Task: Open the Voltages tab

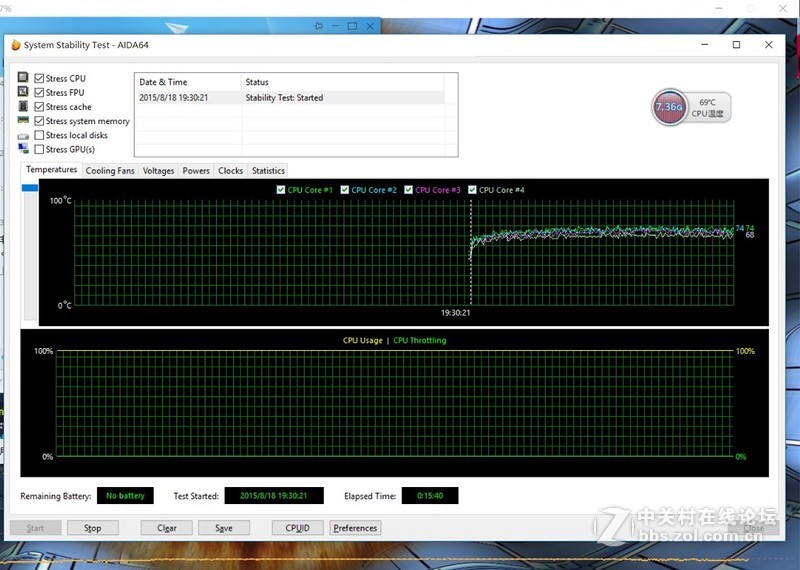Action: point(158,170)
